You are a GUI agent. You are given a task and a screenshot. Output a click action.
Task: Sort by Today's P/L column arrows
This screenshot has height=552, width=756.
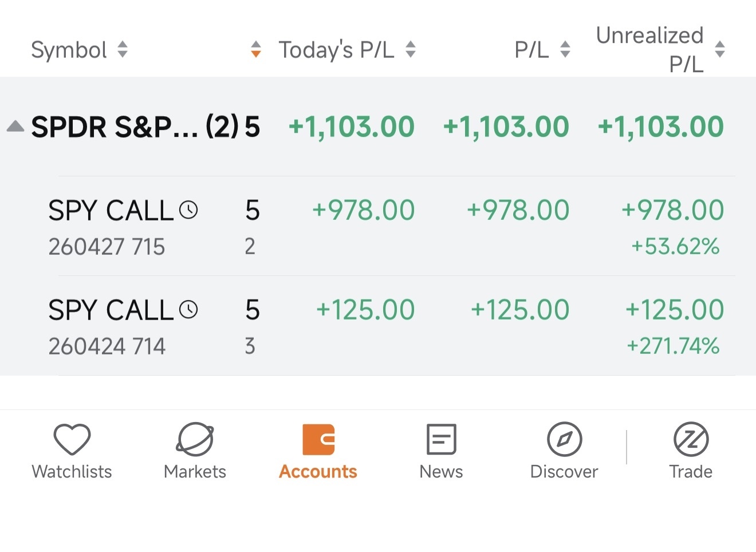(410, 49)
